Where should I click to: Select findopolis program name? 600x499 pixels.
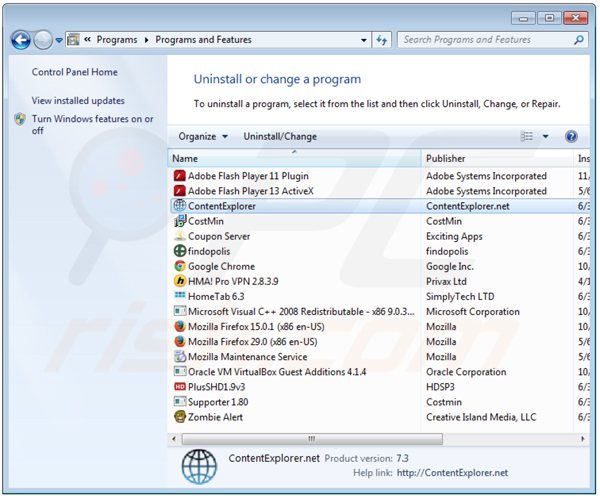tap(209, 251)
